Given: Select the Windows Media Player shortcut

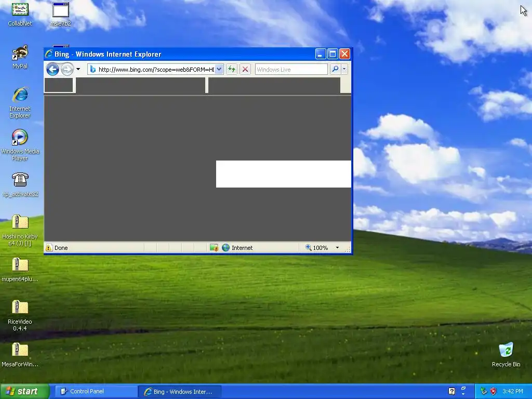Looking at the screenshot, I should (x=20, y=145).
